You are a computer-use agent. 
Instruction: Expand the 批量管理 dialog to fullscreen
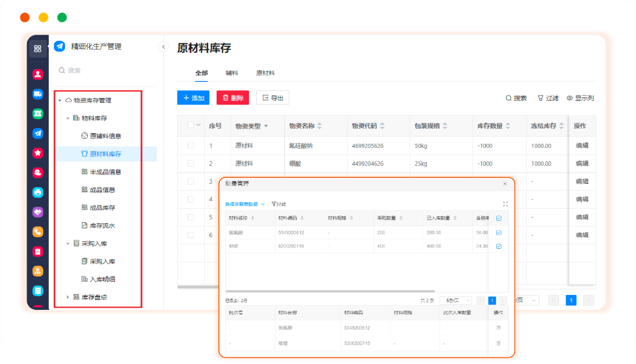pos(505,204)
